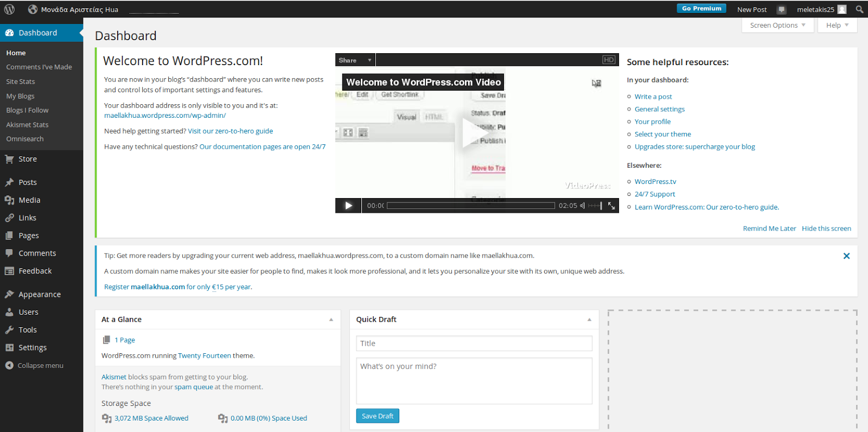Click the Save Draft button
Screen dimensions: 868x432
[x=378, y=416]
